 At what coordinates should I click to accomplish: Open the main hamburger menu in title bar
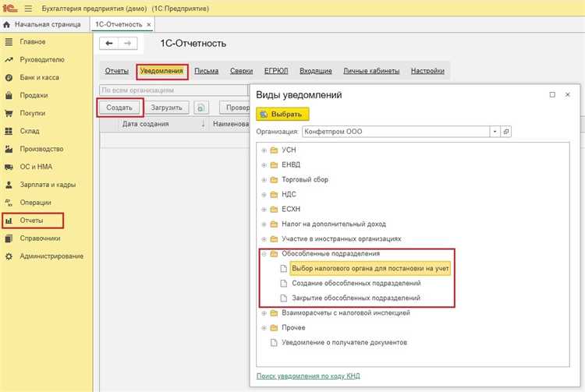[28, 9]
